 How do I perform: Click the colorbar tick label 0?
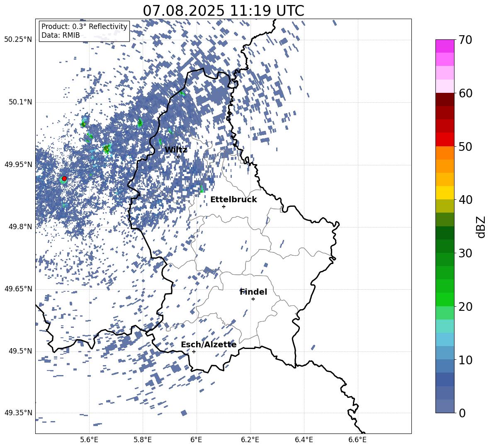462,413
